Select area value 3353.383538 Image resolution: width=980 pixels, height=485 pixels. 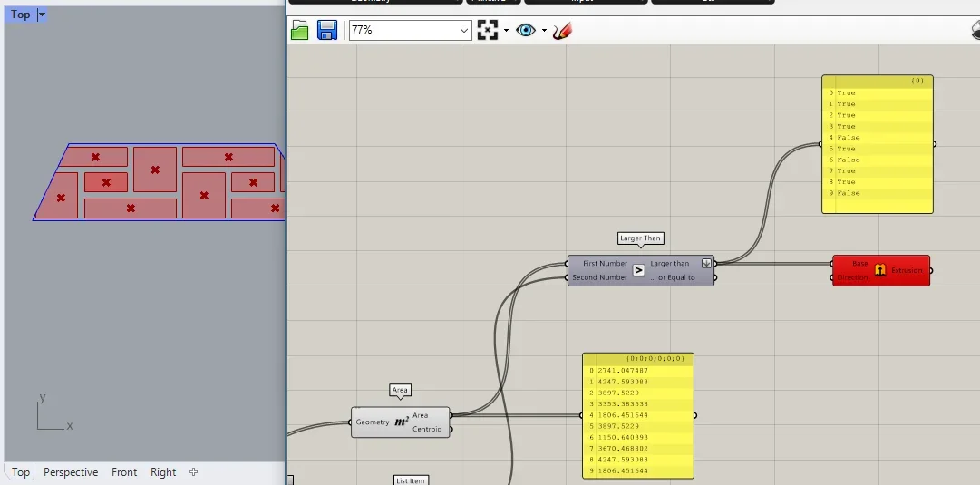pos(623,403)
